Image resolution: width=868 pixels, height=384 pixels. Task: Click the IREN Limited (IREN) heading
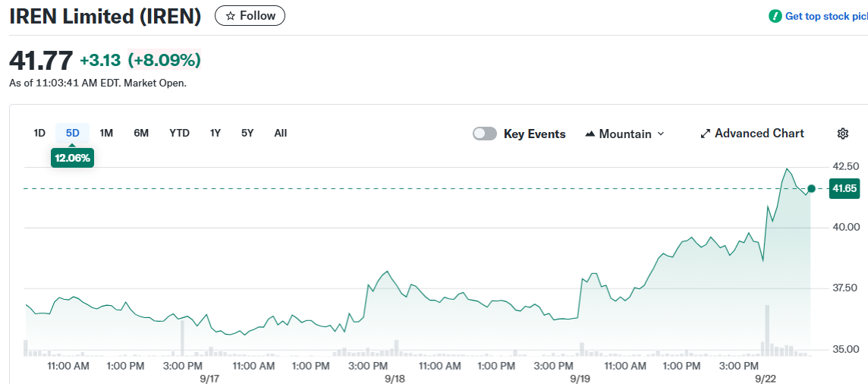(105, 16)
